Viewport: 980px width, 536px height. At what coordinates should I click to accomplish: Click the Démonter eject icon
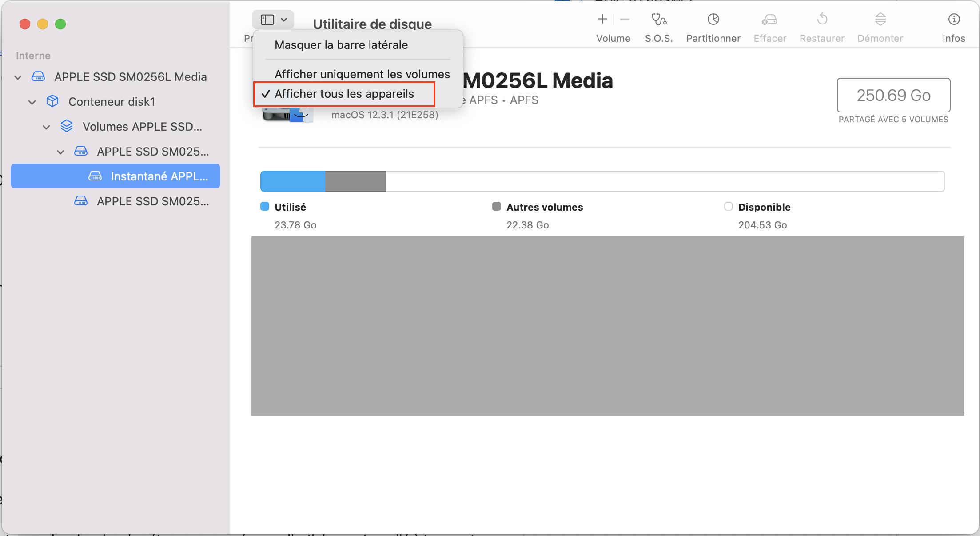pyautogui.click(x=880, y=20)
